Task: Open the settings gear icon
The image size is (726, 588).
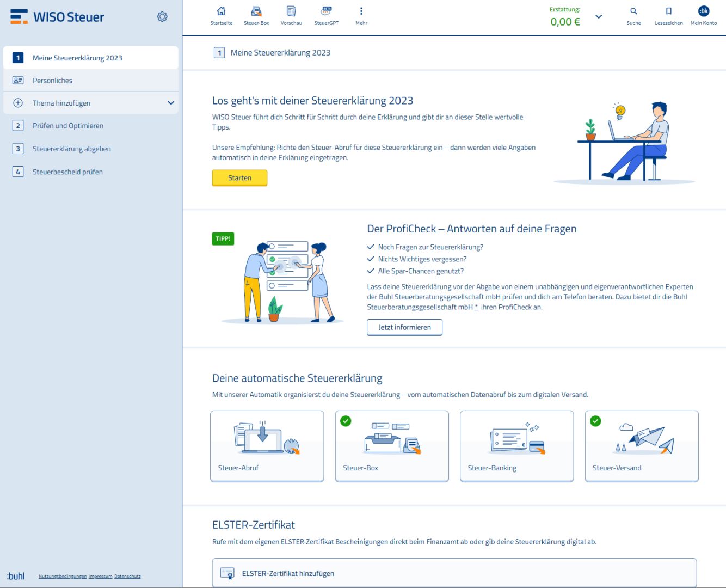Action: click(162, 17)
